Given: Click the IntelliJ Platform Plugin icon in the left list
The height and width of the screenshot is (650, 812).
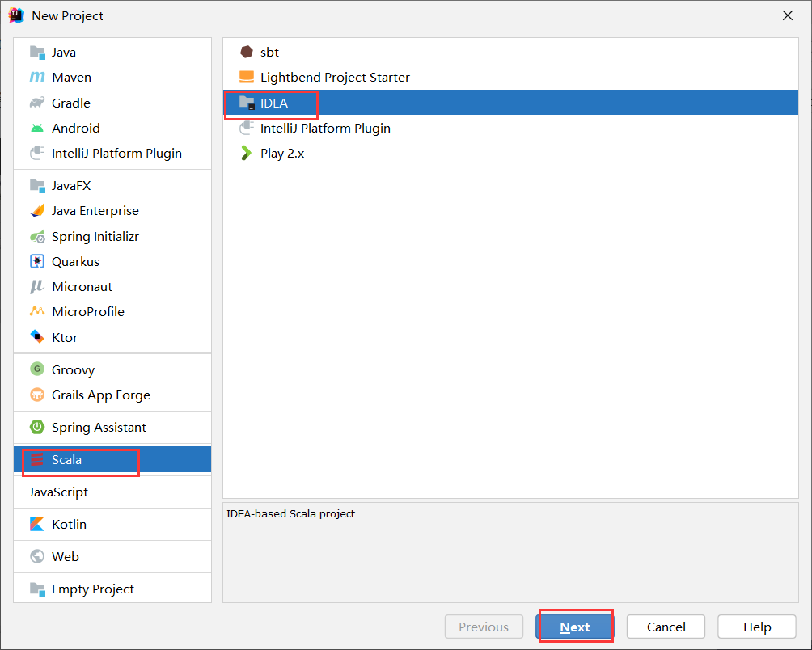Looking at the screenshot, I should [37, 153].
